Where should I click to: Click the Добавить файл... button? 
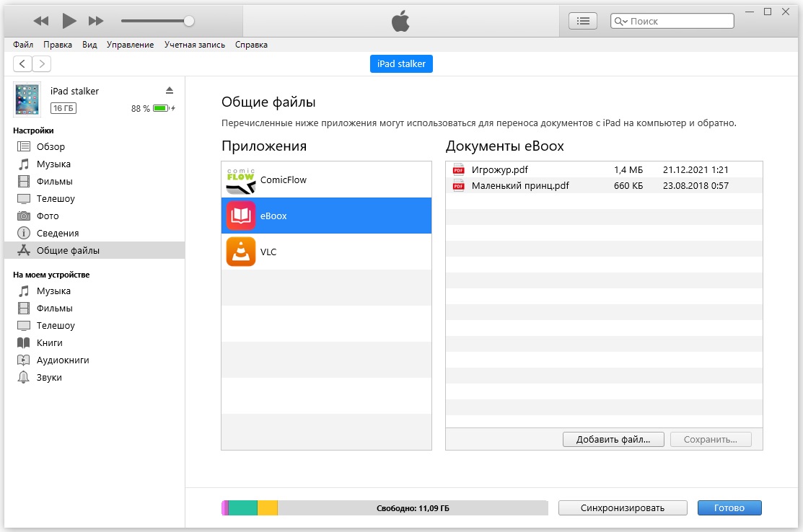[613, 440]
